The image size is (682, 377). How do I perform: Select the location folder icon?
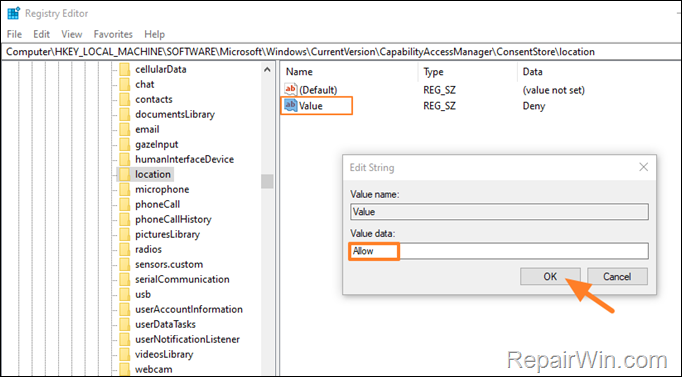125,174
